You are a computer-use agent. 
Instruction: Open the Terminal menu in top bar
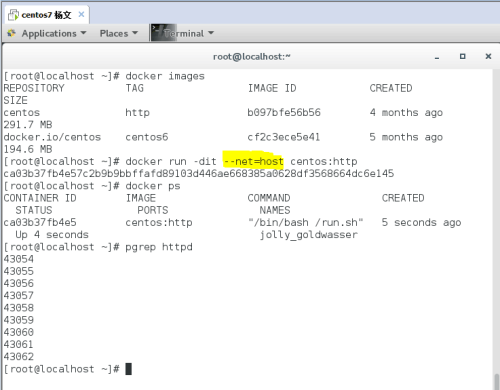(183, 33)
